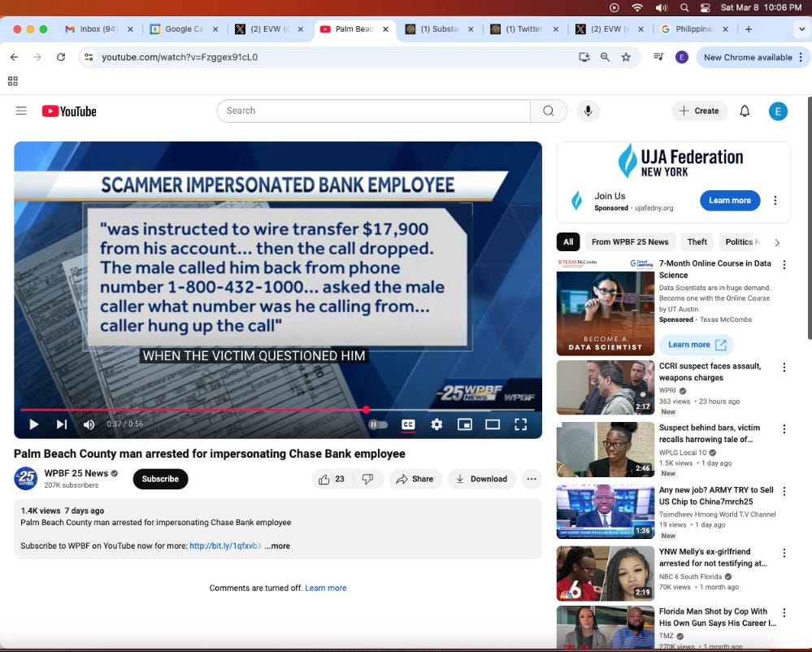Open CCRI suspect video thumbnail
The height and width of the screenshot is (652, 812).
coord(606,388)
